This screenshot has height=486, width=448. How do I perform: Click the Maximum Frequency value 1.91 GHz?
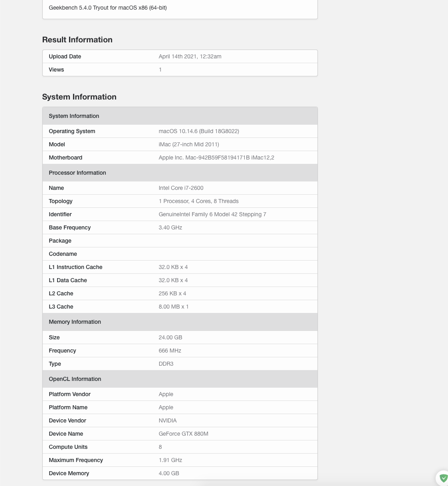click(x=170, y=460)
